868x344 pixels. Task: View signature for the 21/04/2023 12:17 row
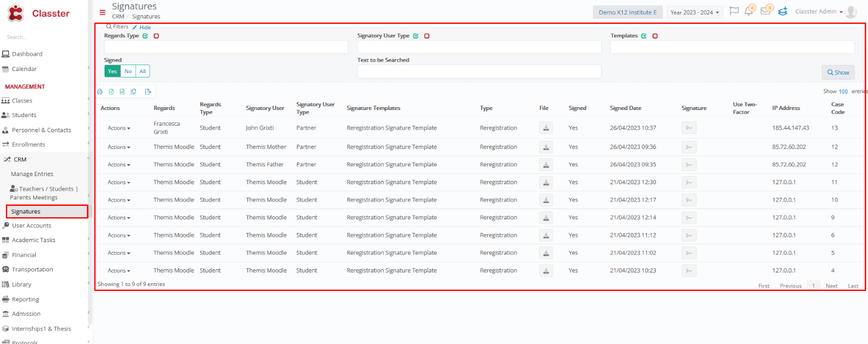coord(689,200)
